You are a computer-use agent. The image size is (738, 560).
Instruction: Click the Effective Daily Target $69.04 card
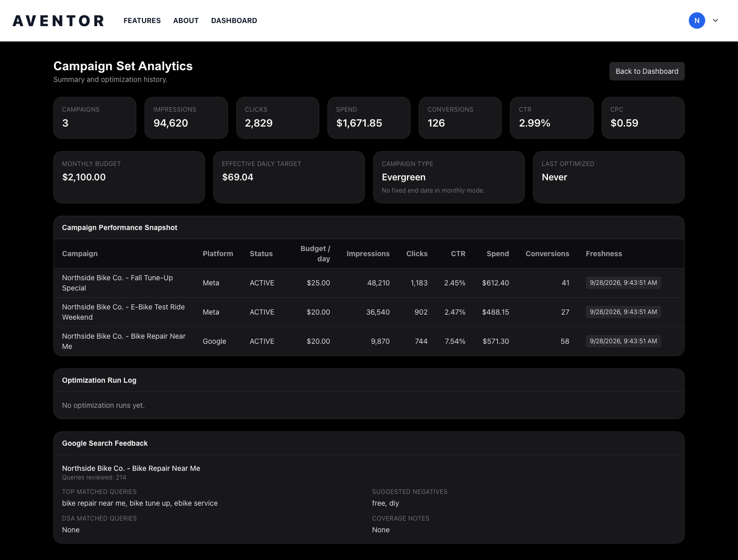(289, 177)
